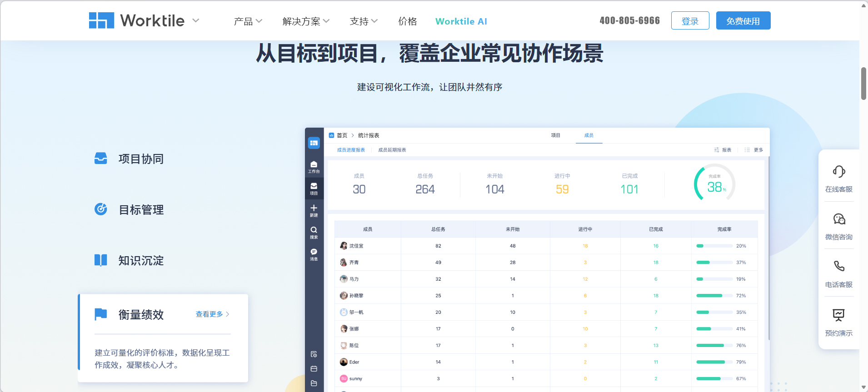Open the 产品 dropdown menu
The width and height of the screenshot is (868, 392).
click(x=248, y=21)
